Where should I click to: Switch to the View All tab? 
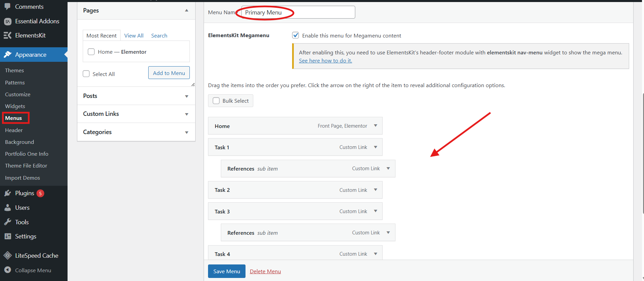[x=134, y=36]
